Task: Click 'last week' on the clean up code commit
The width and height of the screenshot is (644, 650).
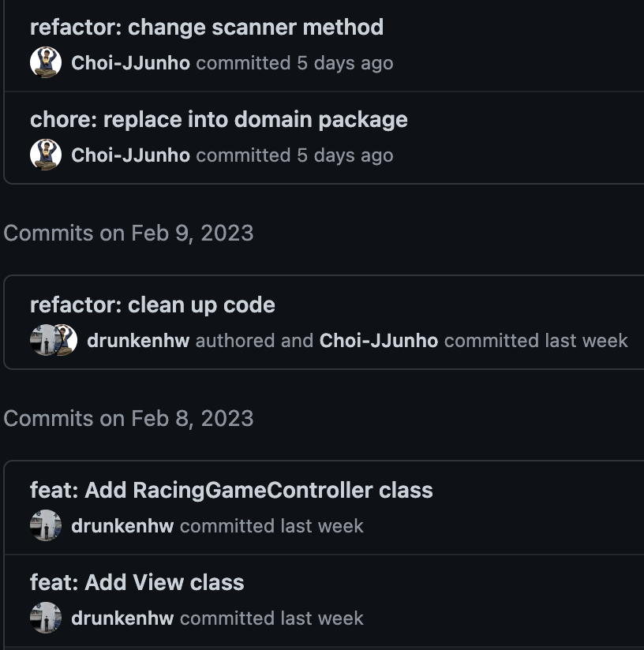Action: (x=586, y=341)
